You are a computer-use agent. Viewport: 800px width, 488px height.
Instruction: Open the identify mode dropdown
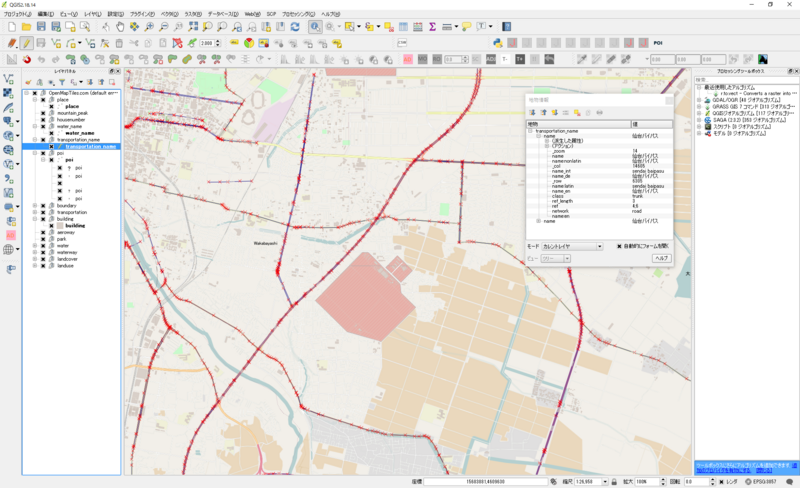[x=572, y=247]
